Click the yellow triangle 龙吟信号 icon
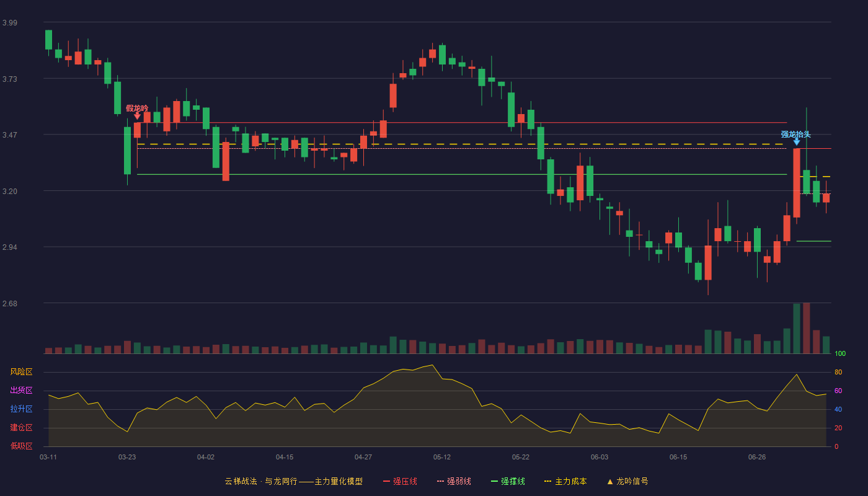 click(x=610, y=481)
